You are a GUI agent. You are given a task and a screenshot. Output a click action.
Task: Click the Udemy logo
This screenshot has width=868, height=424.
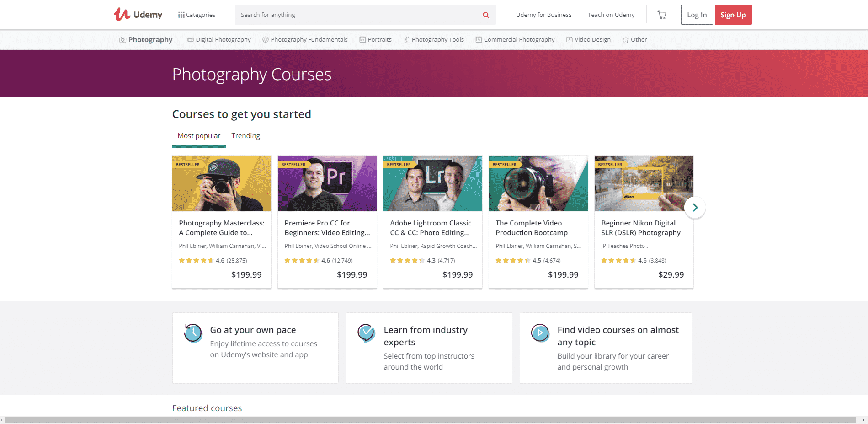pos(138,15)
